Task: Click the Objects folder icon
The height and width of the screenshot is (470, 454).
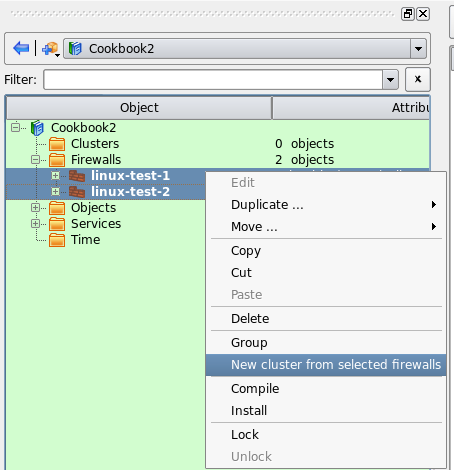Action: (x=57, y=208)
